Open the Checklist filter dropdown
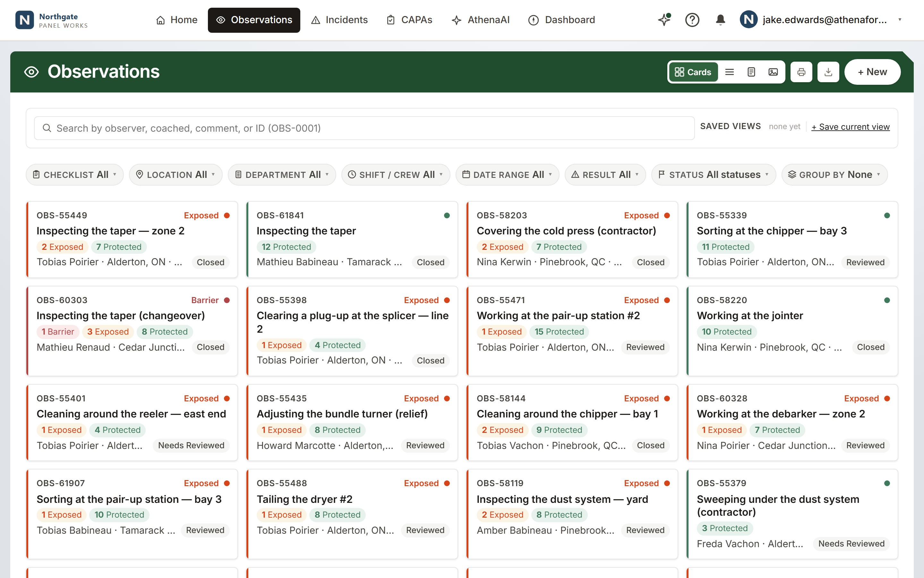The height and width of the screenshot is (578, 924). (x=75, y=175)
